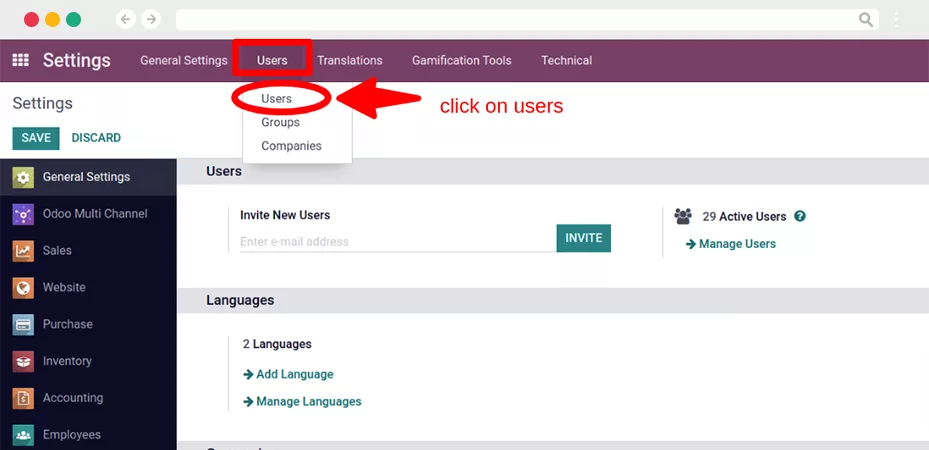This screenshot has width=929, height=450.
Task: Focus the Enter e-mail address field
Action: point(398,242)
